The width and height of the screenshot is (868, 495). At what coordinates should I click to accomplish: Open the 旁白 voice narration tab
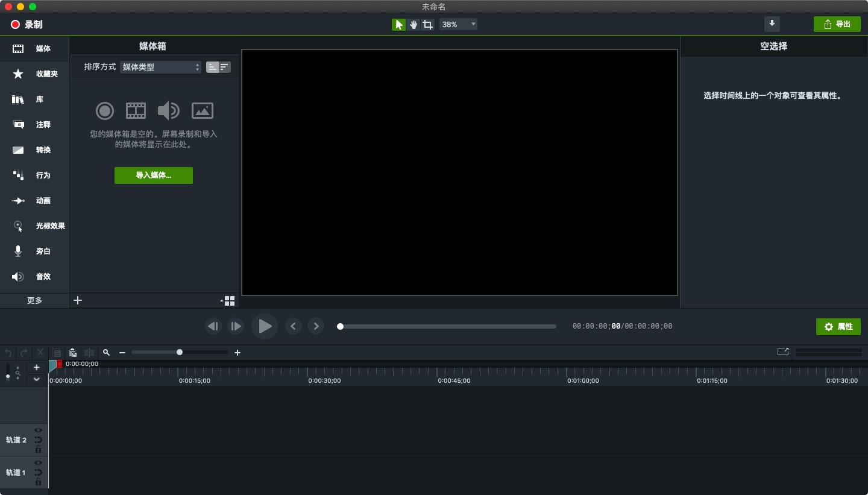(34, 251)
